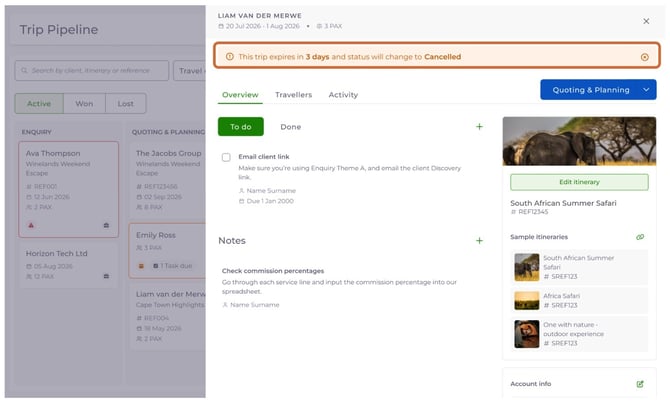Click the person icon beside task Name Surname
670x406 pixels.
(241, 191)
